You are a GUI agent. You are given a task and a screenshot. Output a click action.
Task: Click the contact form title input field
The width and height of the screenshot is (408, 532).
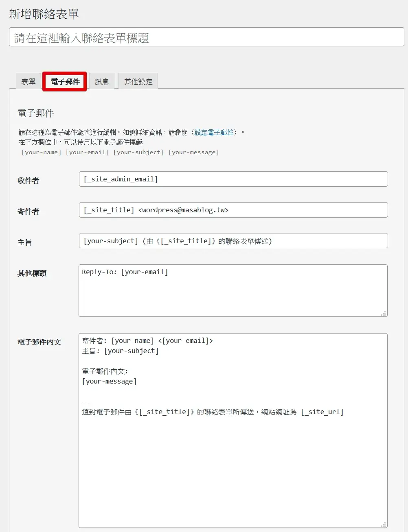pos(206,37)
